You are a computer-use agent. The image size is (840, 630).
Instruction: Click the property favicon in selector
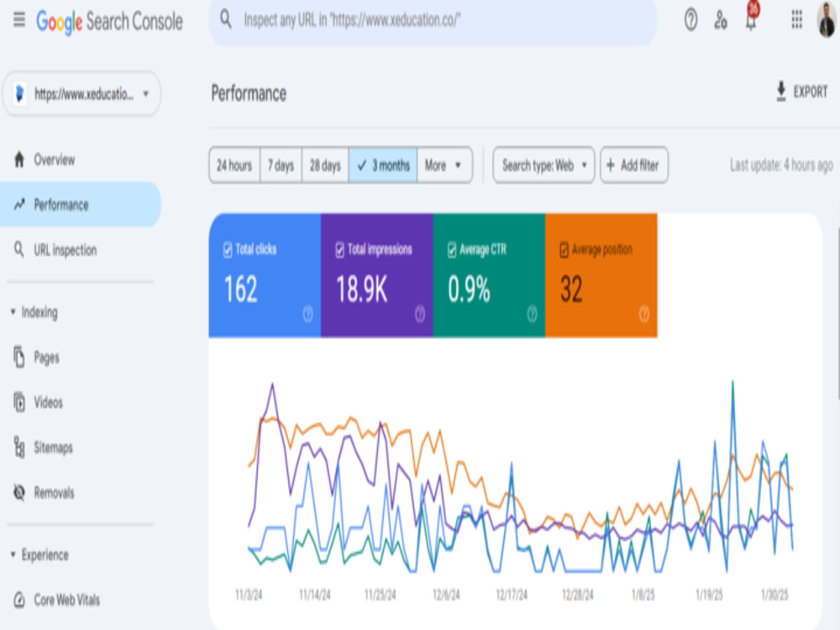20,94
